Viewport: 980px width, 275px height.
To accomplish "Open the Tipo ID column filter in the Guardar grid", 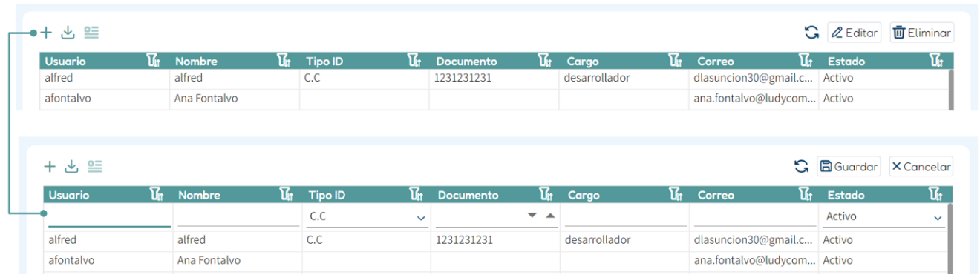I will [x=416, y=195].
